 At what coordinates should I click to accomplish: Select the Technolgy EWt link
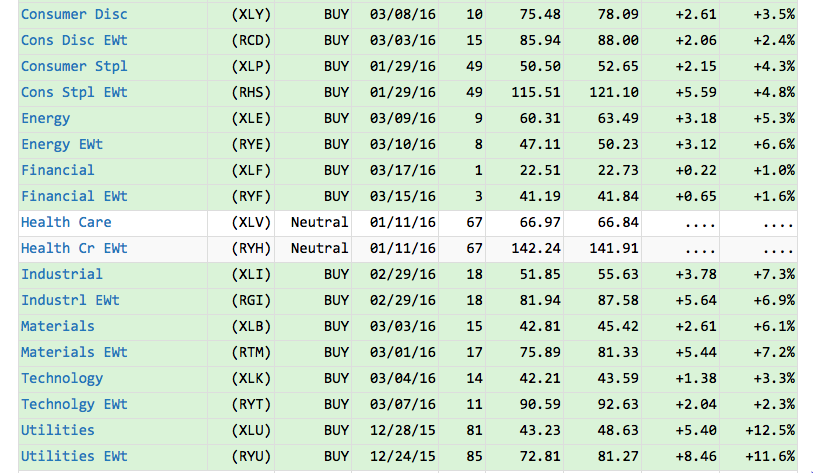click(x=74, y=404)
